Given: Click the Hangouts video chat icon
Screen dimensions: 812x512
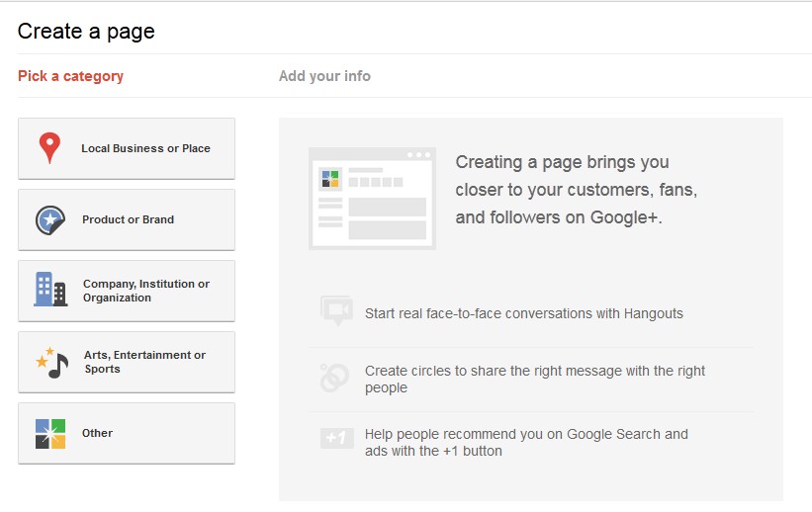Looking at the screenshot, I should tap(336, 311).
